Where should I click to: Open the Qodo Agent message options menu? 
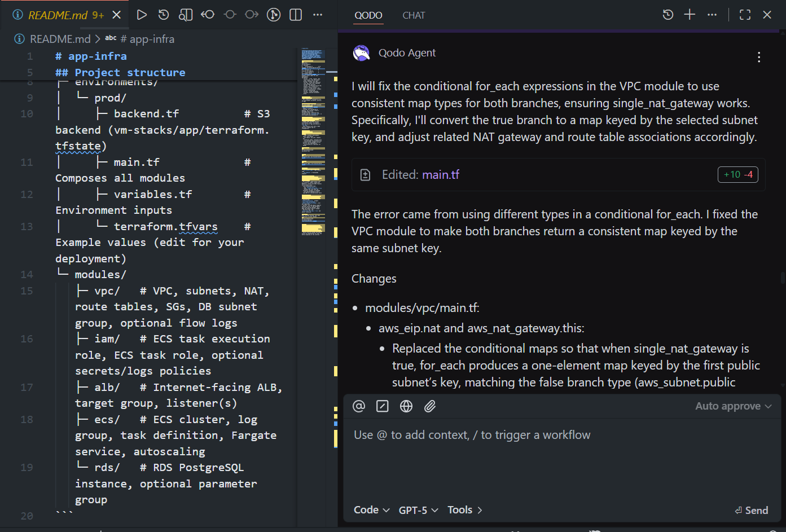point(759,57)
